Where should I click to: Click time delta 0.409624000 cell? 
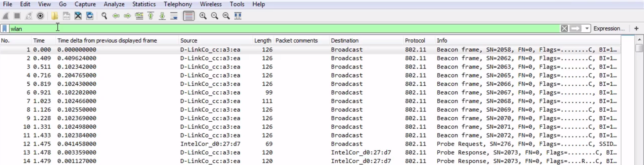point(77,58)
